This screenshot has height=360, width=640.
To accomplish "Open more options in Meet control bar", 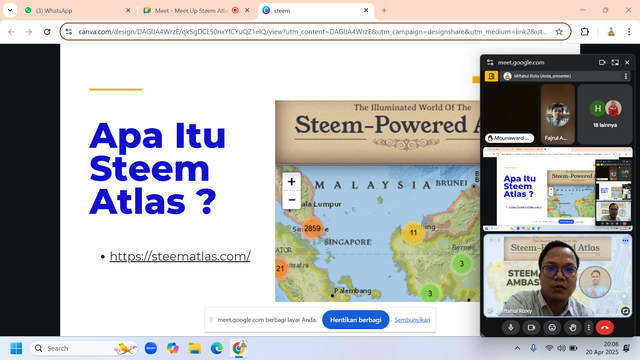I will click(589, 327).
